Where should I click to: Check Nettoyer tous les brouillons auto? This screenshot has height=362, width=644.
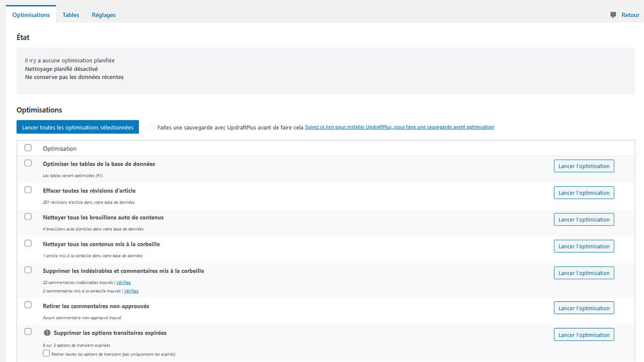pos(28,216)
